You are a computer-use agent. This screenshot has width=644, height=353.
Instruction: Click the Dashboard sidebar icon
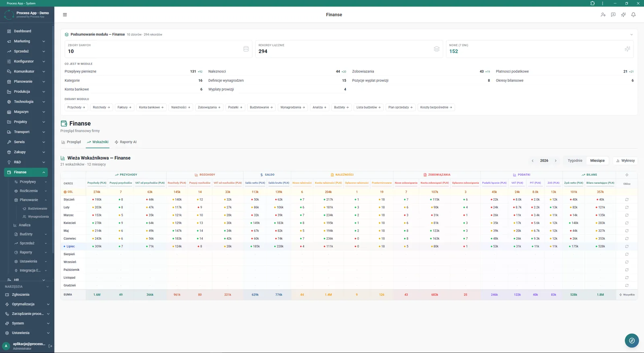pos(9,31)
